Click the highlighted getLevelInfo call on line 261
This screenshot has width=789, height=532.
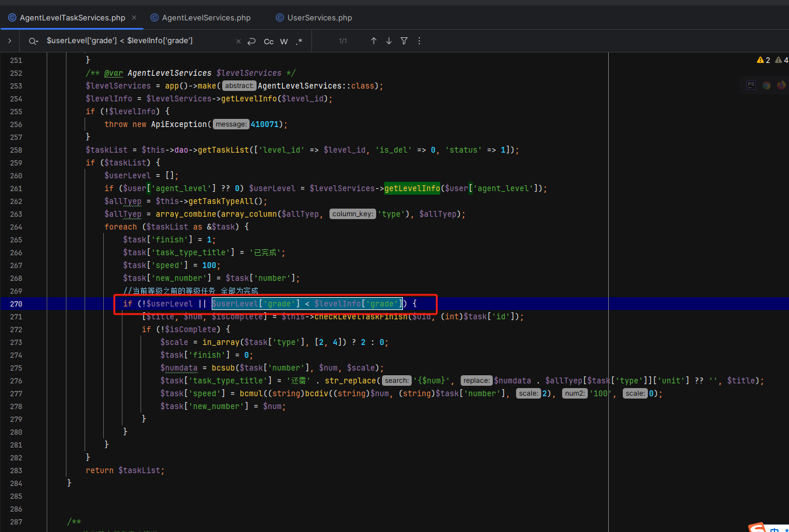pyautogui.click(x=412, y=188)
